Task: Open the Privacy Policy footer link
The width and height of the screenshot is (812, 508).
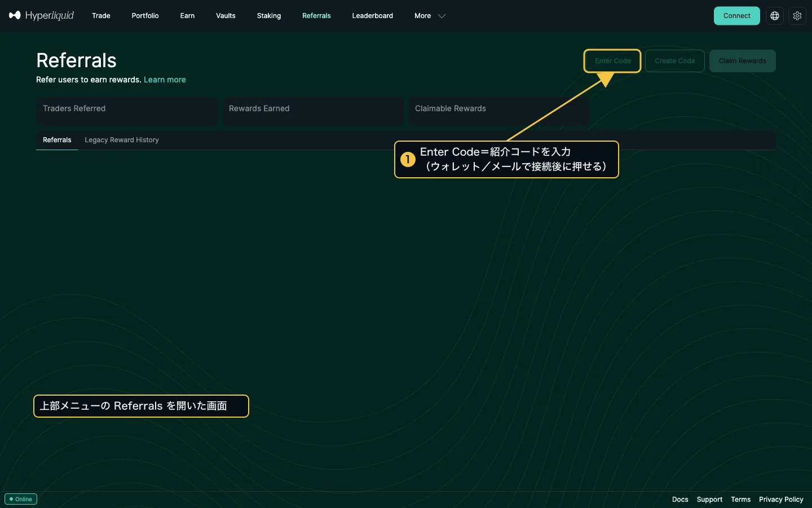Action: [781, 500]
